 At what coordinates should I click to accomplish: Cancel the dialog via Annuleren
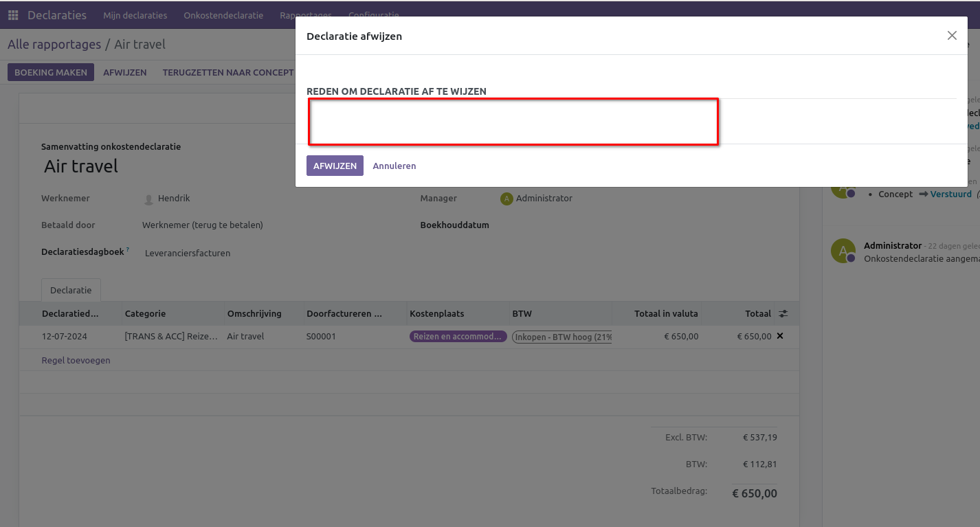click(394, 166)
